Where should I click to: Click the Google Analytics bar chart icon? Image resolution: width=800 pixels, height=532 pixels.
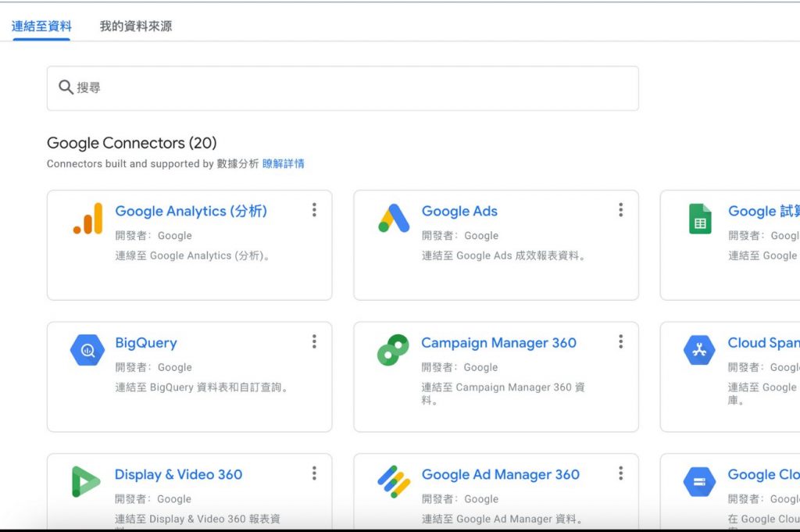point(87,218)
